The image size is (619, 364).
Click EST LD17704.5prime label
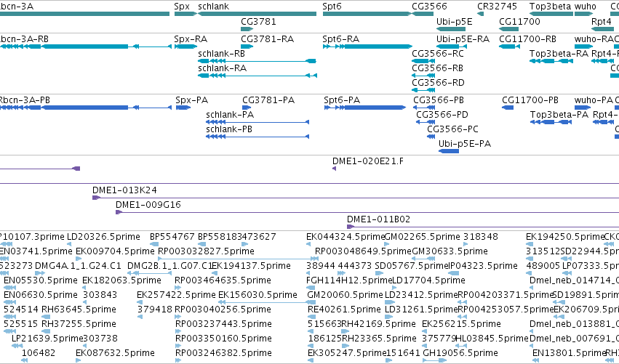(x=428, y=280)
